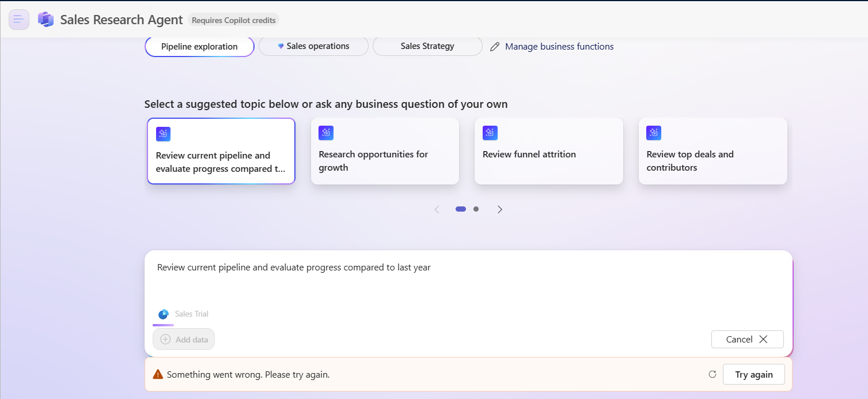Click the Something went wrong error message
Screen dimensions: 868x399
coord(248,375)
